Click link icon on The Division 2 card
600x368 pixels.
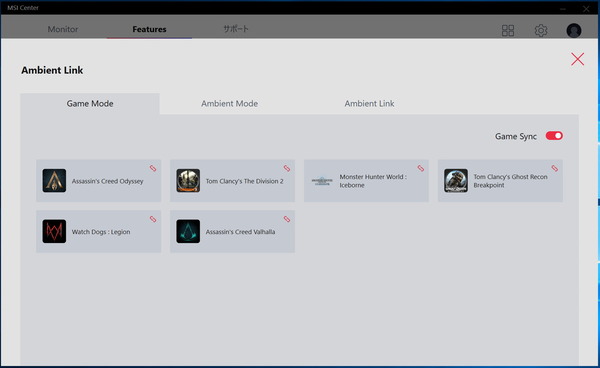(x=287, y=168)
